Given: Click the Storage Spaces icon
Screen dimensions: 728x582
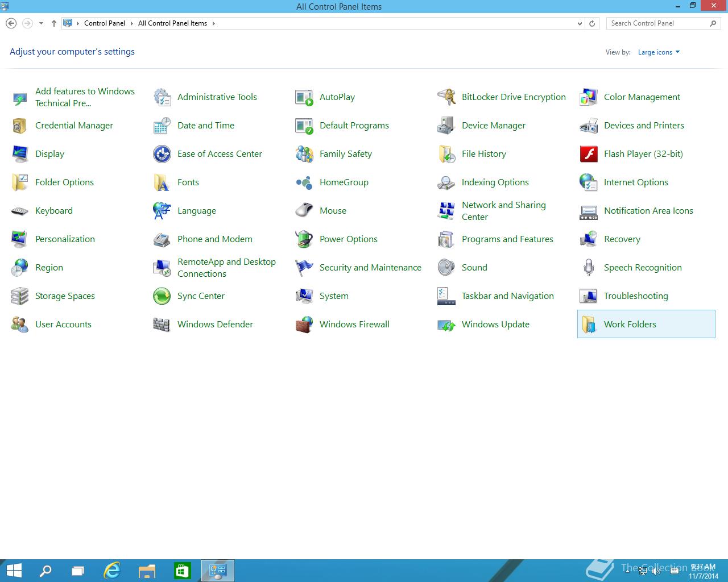Looking at the screenshot, I should click(20, 296).
